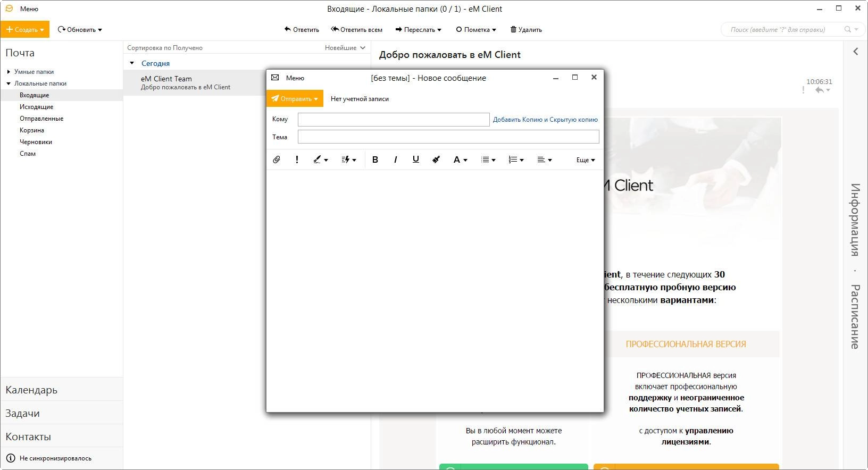The height and width of the screenshot is (470, 868).
Task: Click into the Тема subject field
Action: coord(448,137)
